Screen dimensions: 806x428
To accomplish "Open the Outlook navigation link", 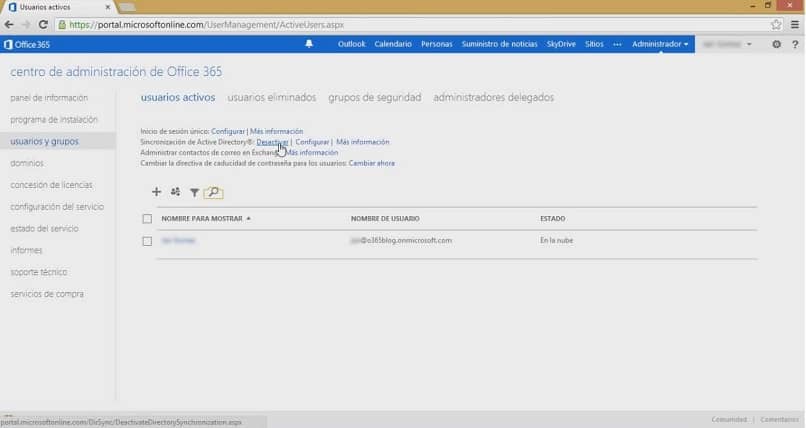I will [352, 44].
